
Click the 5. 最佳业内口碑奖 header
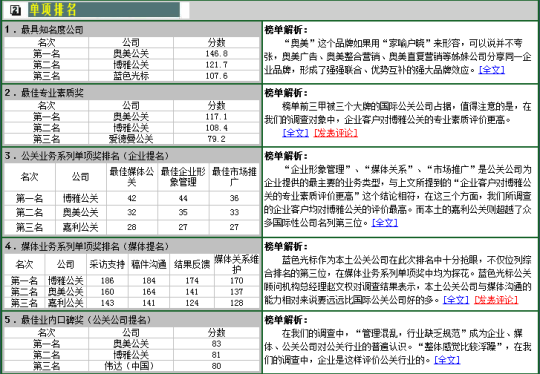coord(132,320)
